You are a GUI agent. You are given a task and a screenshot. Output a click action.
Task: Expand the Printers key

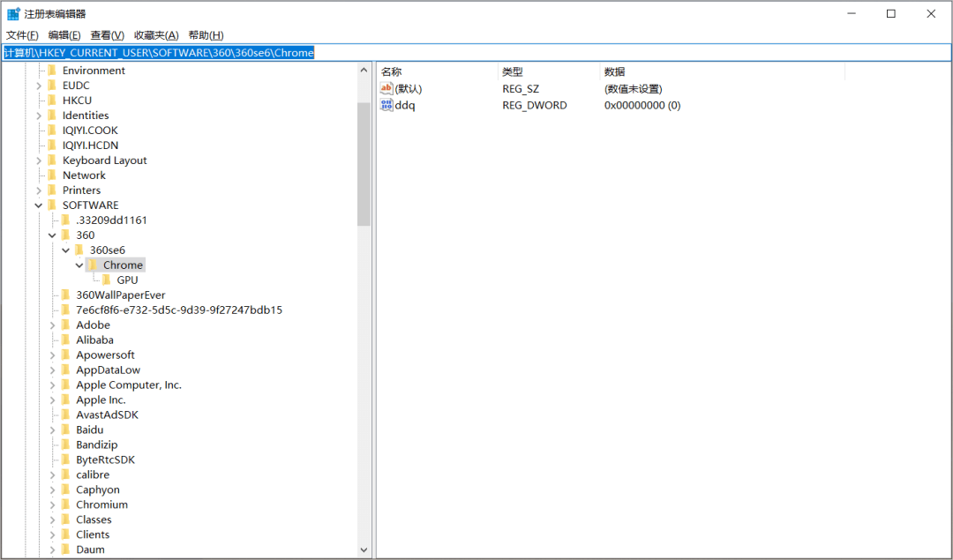click(x=39, y=190)
